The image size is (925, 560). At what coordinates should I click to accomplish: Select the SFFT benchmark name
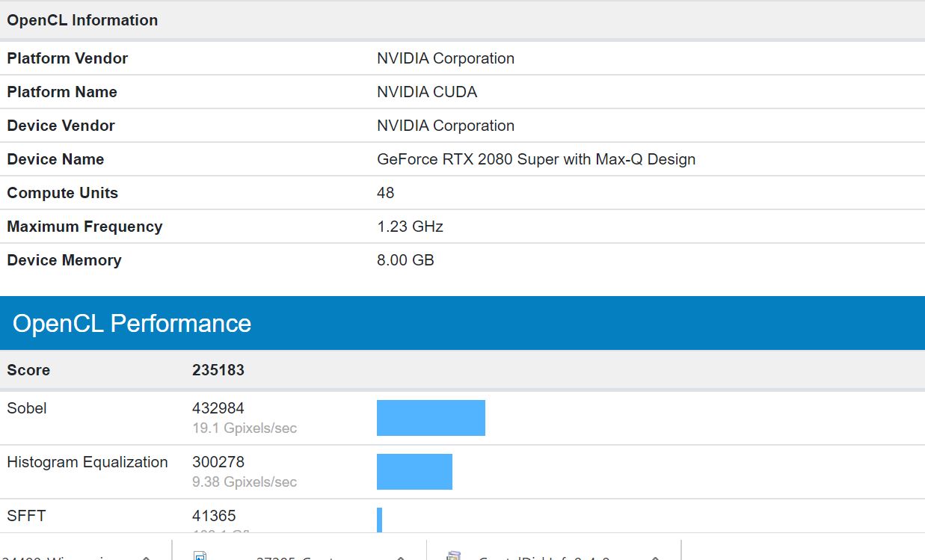tap(26, 516)
